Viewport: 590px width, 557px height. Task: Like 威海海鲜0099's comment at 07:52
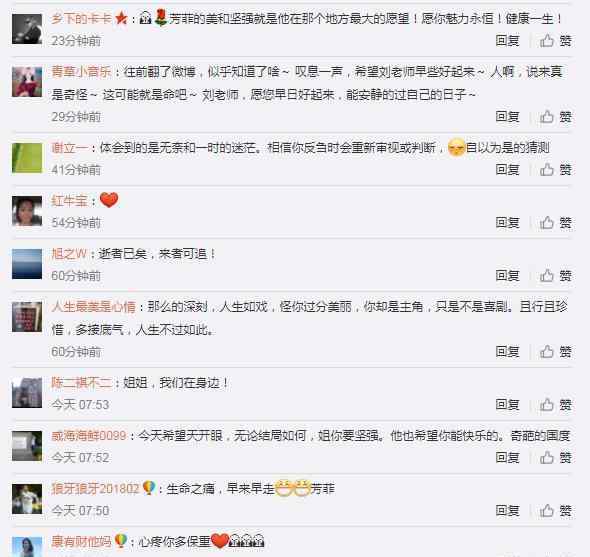pyautogui.click(x=556, y=458)
